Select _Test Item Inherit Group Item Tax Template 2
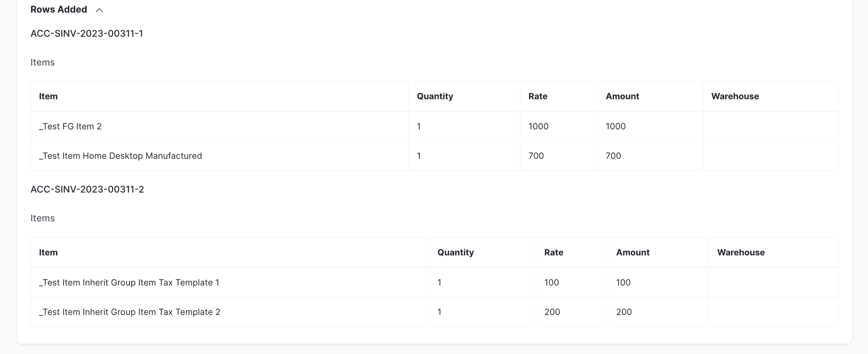The width and height of the screenshot is (868, 354). pyautogui.click(x=130, y=312)
